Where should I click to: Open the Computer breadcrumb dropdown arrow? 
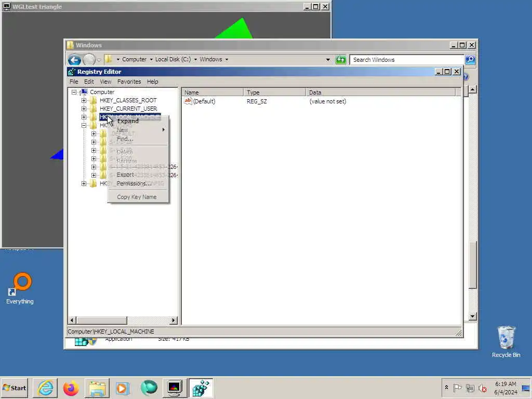[x=151, y=60]
